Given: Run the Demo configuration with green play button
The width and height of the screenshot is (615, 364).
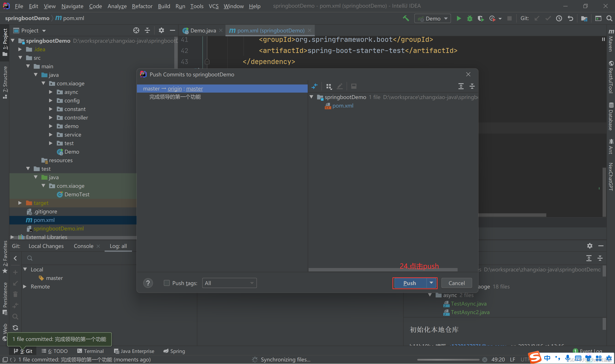Looking at the screenshot, I should (458, 18).
